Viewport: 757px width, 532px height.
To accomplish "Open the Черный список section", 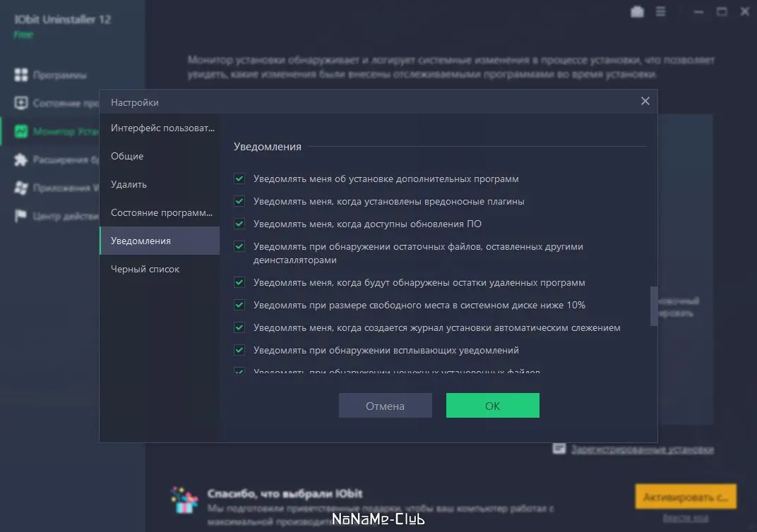I will 160,269.
